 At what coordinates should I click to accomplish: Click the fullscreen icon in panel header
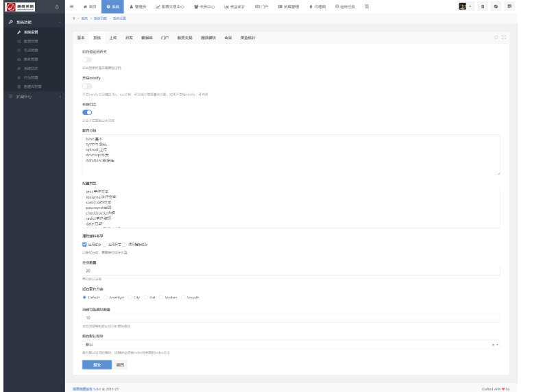point(504,37)
